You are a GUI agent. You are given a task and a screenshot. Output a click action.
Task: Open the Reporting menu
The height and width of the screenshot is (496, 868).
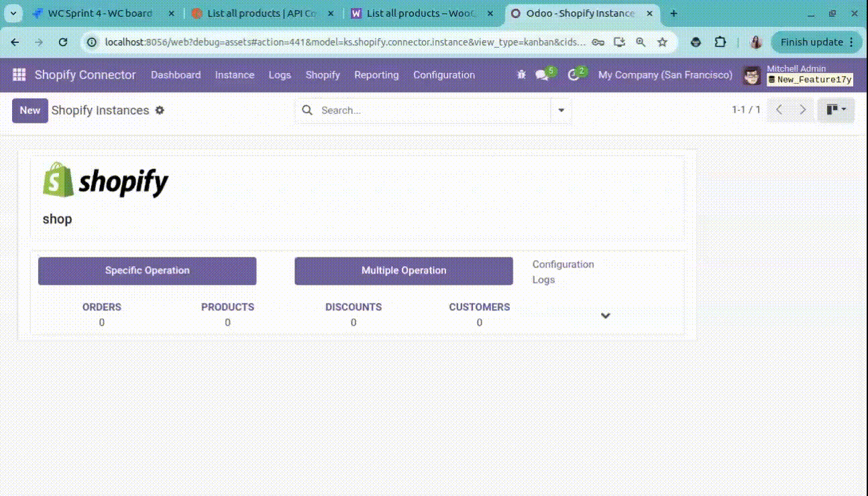376,75
